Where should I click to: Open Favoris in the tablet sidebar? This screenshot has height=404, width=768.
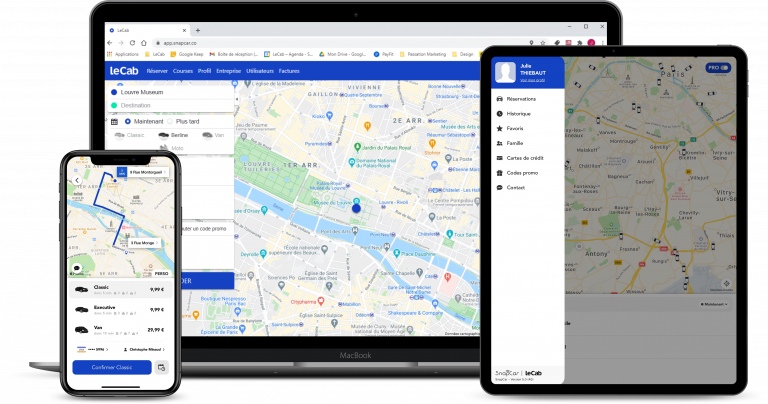[527, 128]
